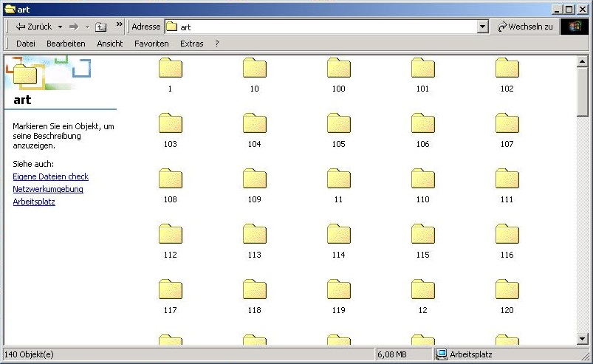Select folder 110
Screen dimensions: 593x364
(x=423, y=186)
